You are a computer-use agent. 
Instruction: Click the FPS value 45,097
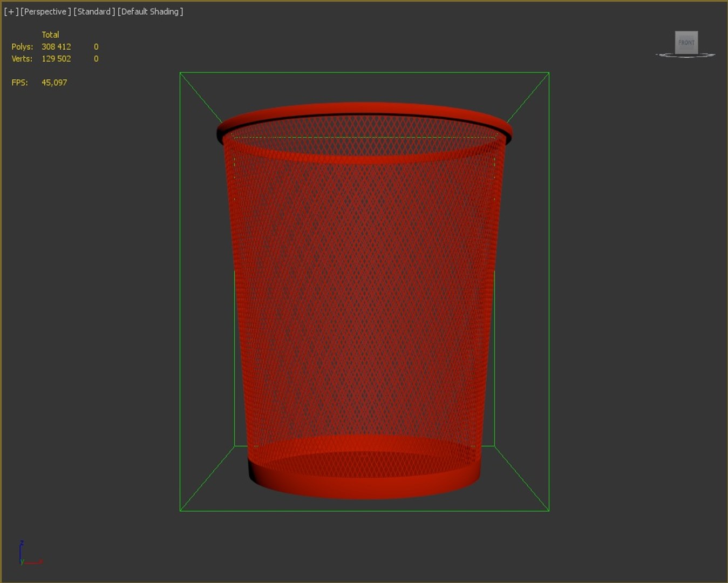[55, 83]
